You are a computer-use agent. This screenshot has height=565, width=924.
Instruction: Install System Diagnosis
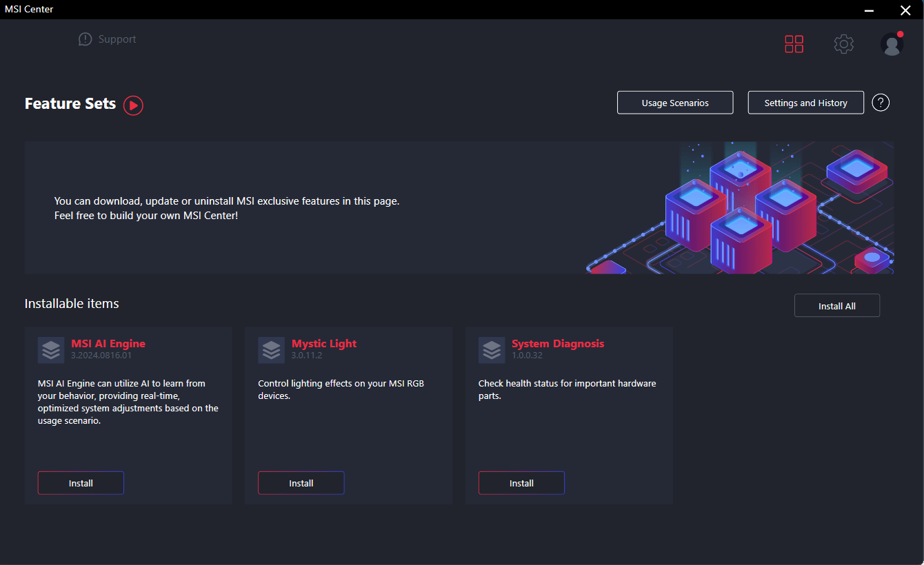tap(521, 483)
